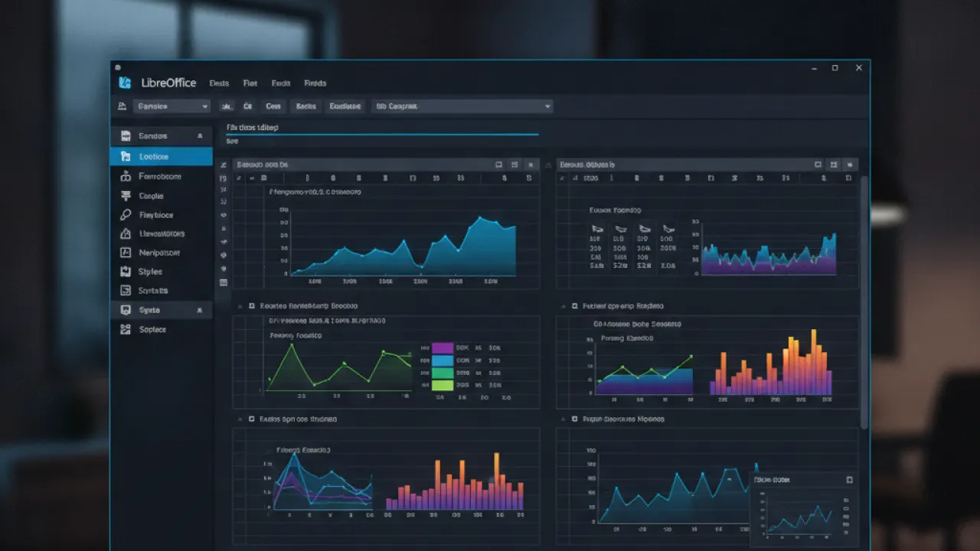The width and height of the screenshot is (980, 551).
Task: Click the middle icon in top-right panel header
Action: point(833,165)
